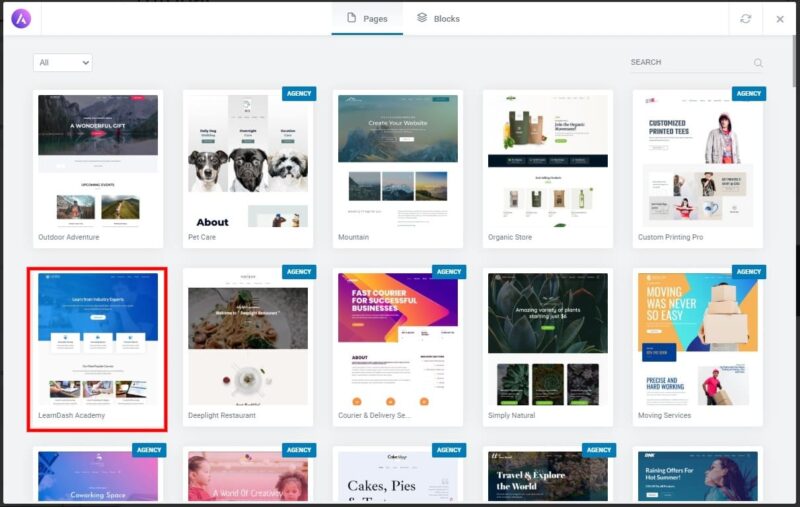Screen dimensions: 800x507
Task: Click the Custom Printing Pro title text
Action: coord(670,237)
